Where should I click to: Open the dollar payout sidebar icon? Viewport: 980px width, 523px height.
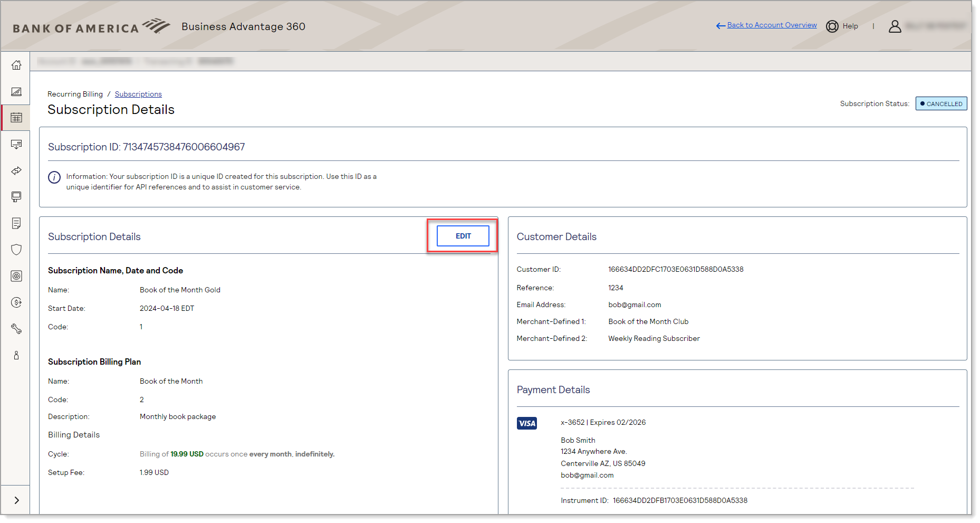pos(16,302)
